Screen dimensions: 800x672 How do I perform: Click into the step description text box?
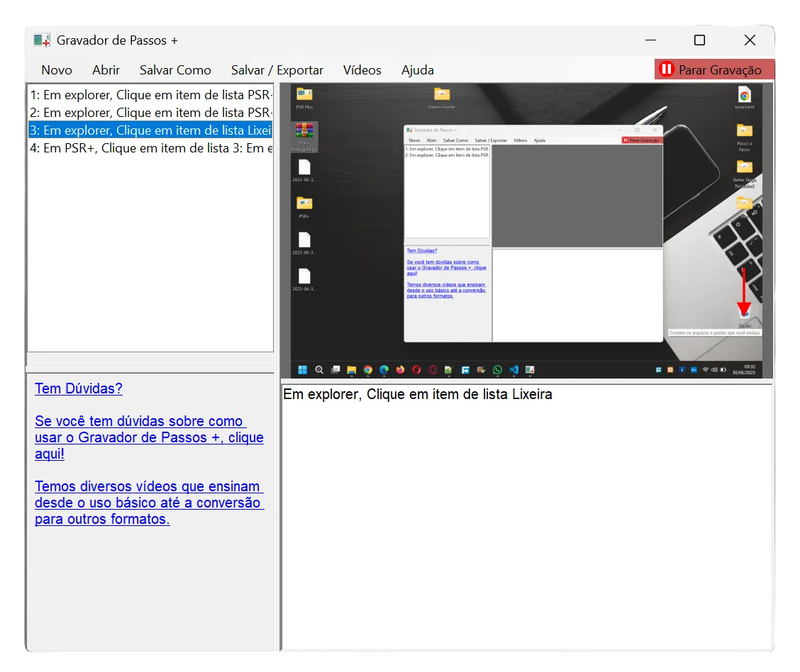(526, 517)
